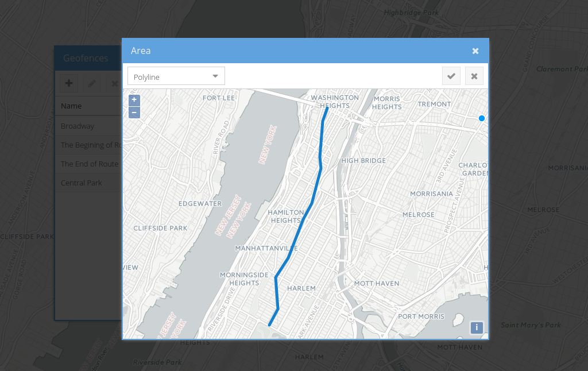The width and height of the screenshot is (588, 371).
Task: Select The Begining of Route geofence
Action: [90, 145]
